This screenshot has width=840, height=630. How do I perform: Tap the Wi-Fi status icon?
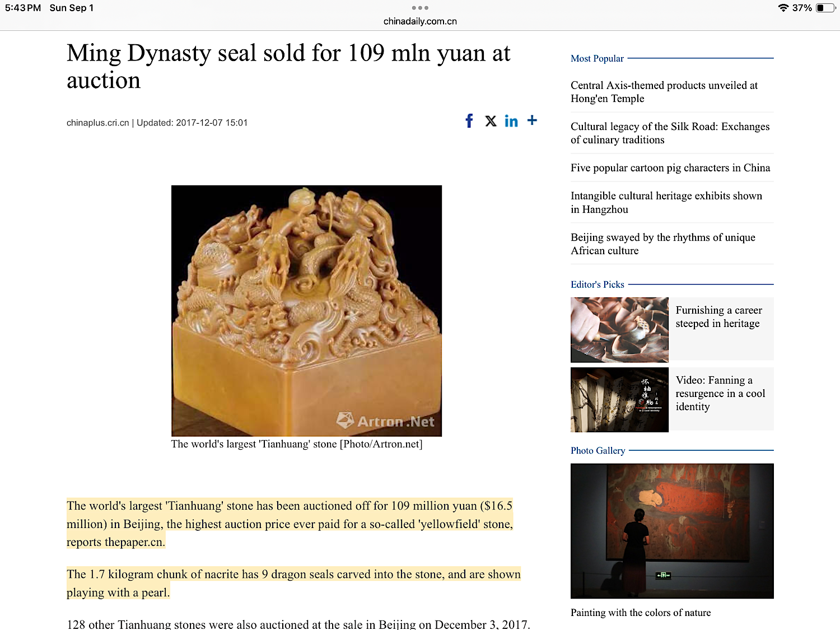783,8
